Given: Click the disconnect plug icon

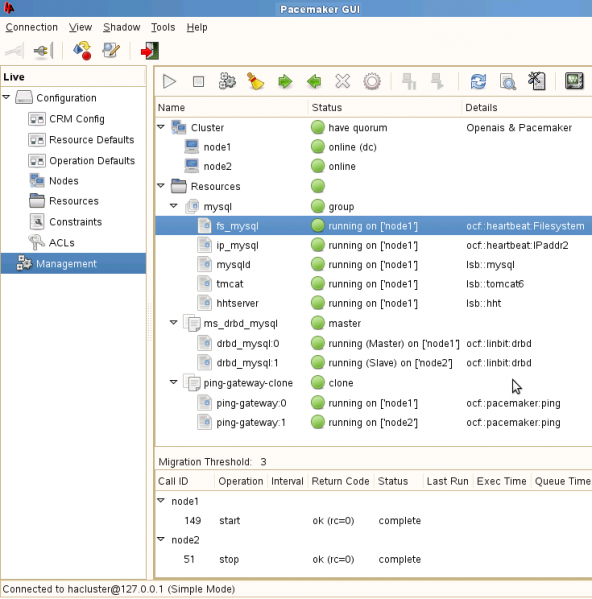Looking at the screenshot, I should click(43, 51).
